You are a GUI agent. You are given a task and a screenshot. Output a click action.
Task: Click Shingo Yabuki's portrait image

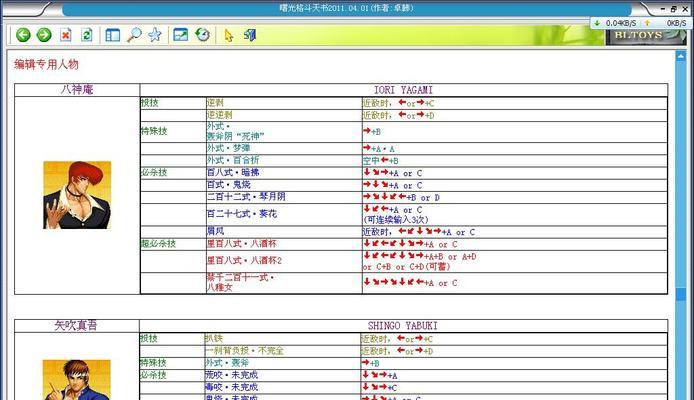(77, 380)
